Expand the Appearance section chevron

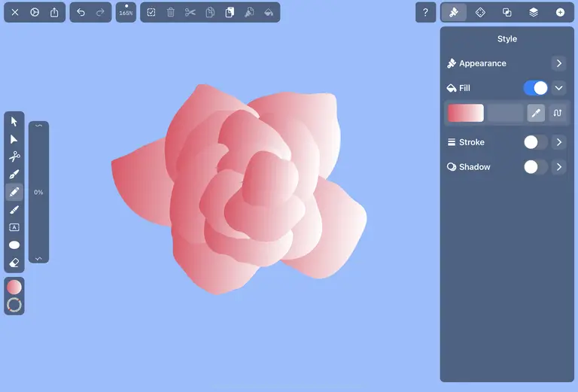pyautogui.click(x=559, y=63)
